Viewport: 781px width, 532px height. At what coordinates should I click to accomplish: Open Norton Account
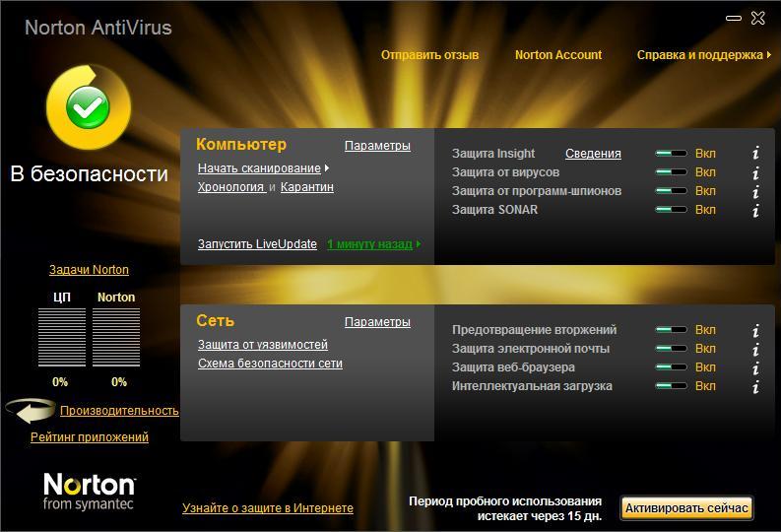[558, 55]
